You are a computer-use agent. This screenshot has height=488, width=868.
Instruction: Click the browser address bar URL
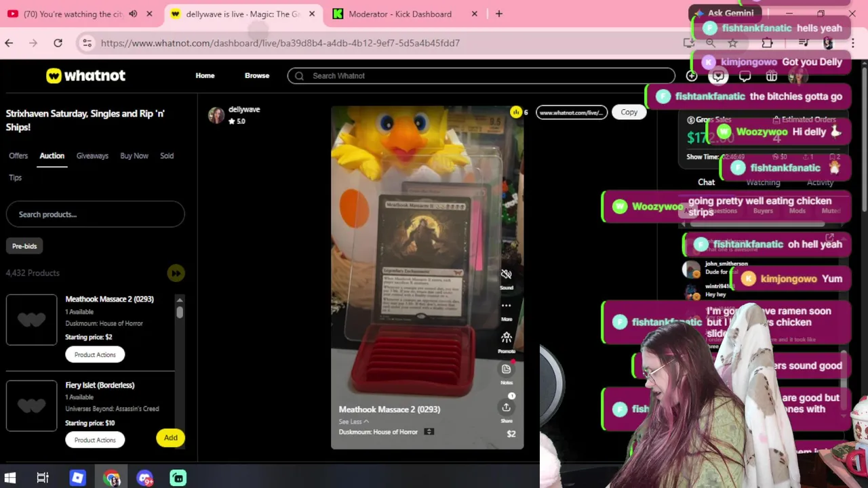[x=280, y=43]
